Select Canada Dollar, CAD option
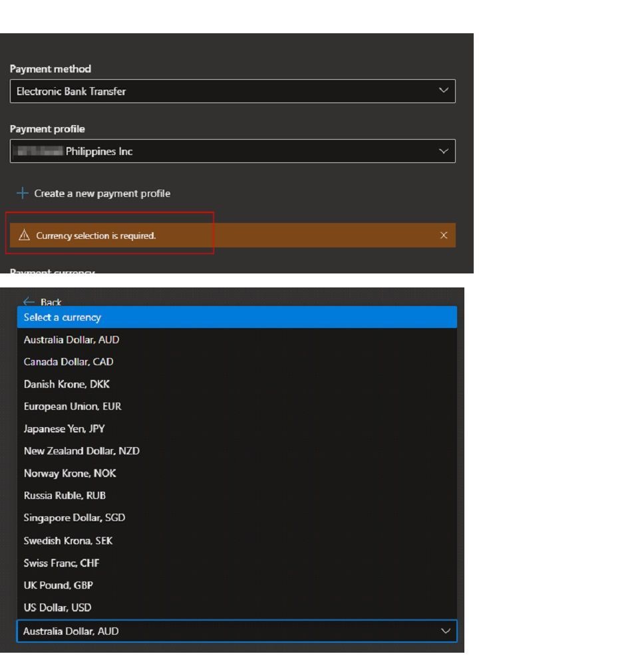Screen dimensions: 644x668 click(237, 362)
